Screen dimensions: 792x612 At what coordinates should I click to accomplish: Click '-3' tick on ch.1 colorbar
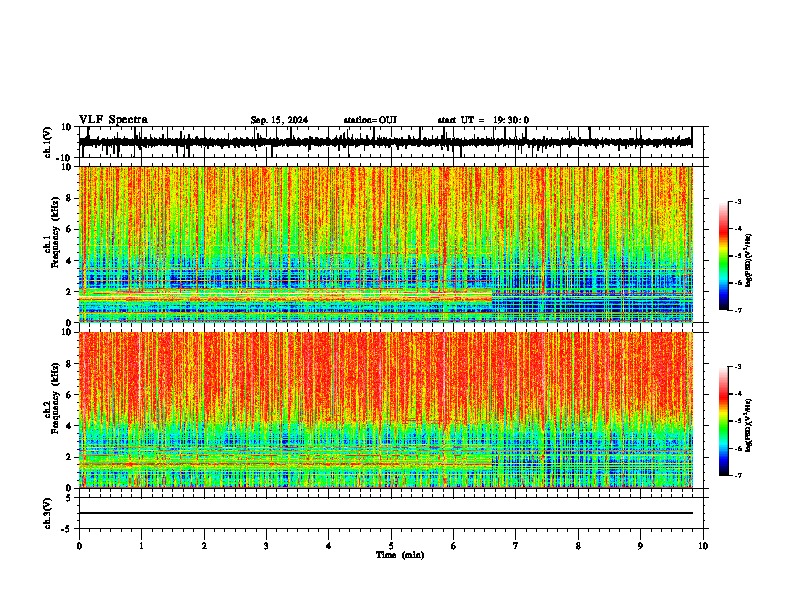tap(737, 202)
